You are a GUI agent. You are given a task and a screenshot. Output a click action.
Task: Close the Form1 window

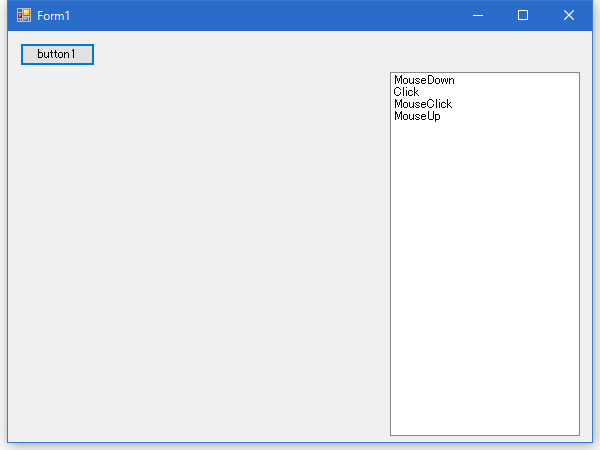pyautogui.click(x=569, y=16)
